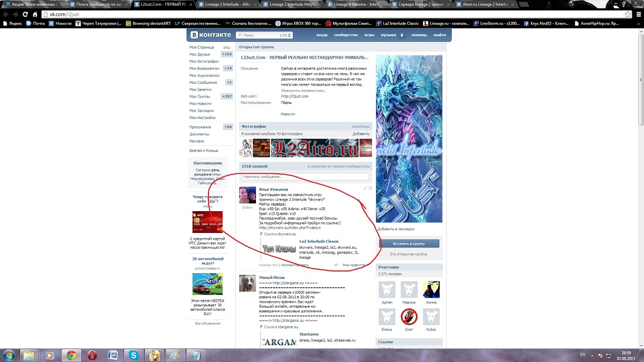Open помощь in the VK header
This screenshot has height=362, width=644.
(x=419, y=35)
